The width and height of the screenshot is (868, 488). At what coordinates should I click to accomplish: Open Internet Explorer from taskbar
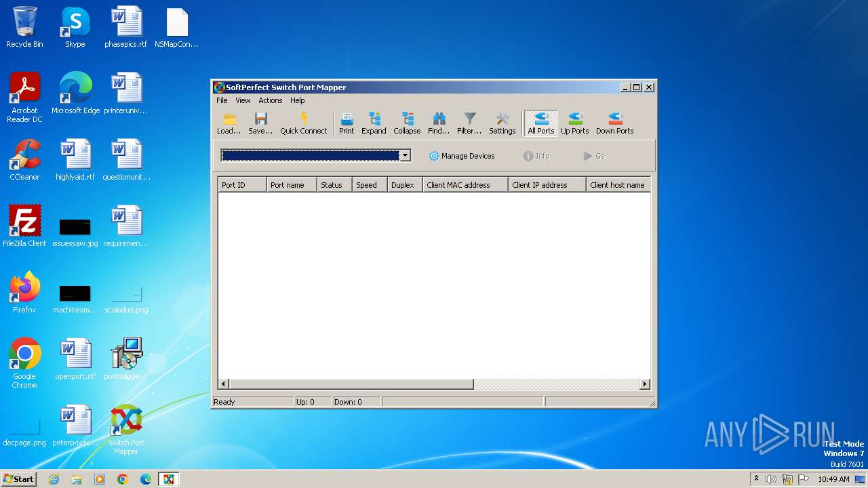coord(54,479)
